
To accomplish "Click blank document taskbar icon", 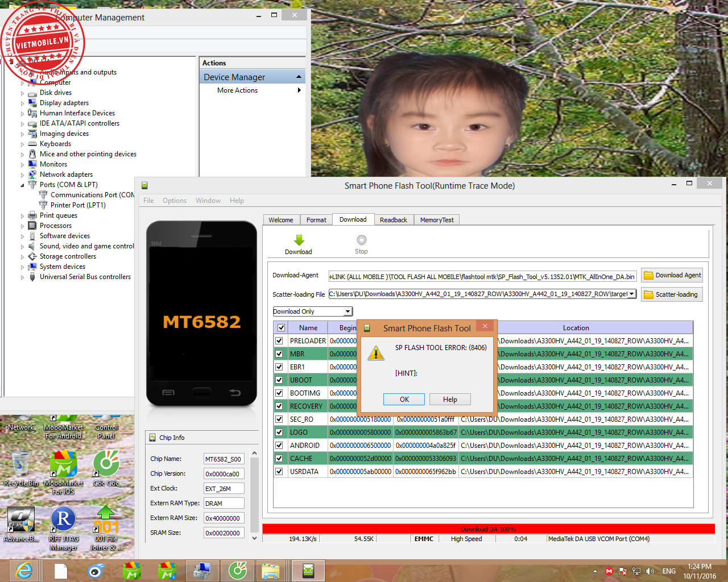I will [x=61, y=571].
